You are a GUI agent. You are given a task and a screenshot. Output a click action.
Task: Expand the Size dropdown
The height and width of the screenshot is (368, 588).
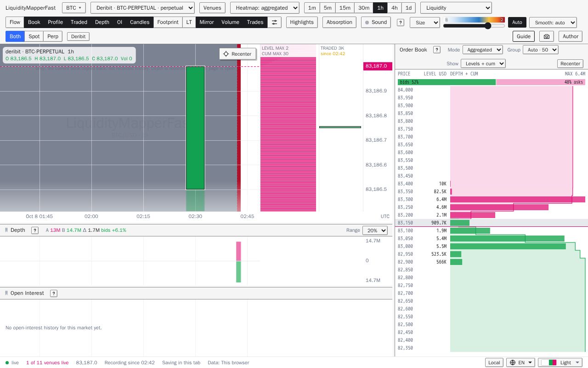coord(425,22)
